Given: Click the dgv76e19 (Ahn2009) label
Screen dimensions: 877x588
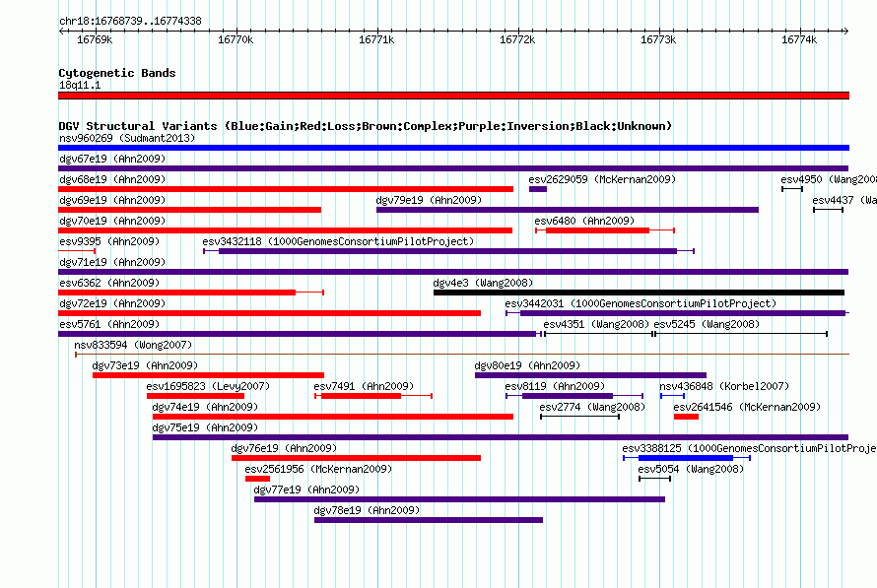Looking at the screenshot, I should (284, 448).
